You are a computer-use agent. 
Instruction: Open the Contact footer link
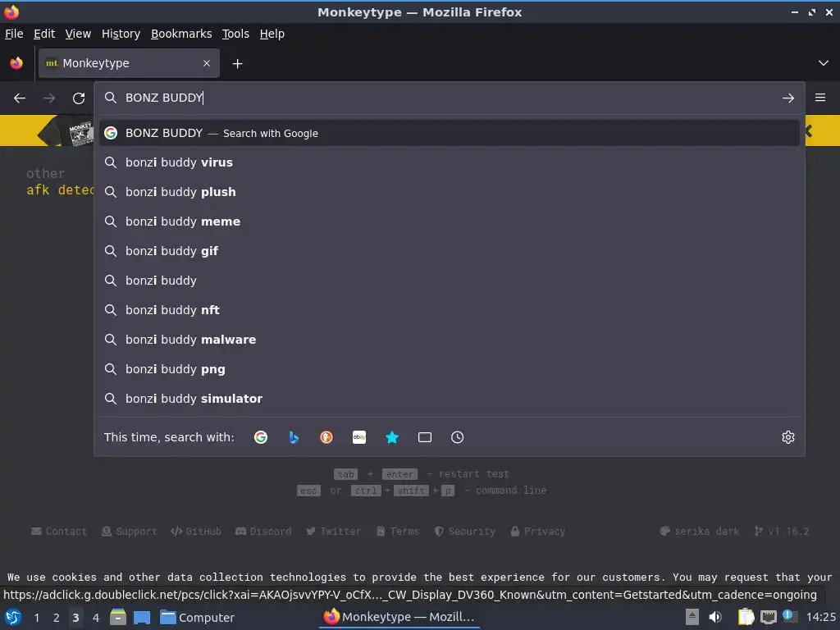pos(59,531)
